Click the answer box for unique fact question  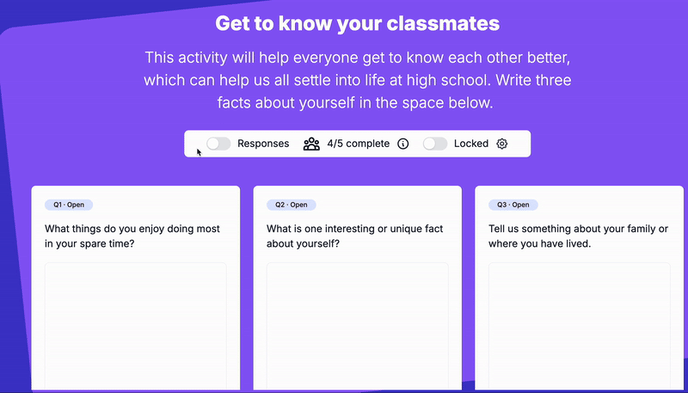358,325
